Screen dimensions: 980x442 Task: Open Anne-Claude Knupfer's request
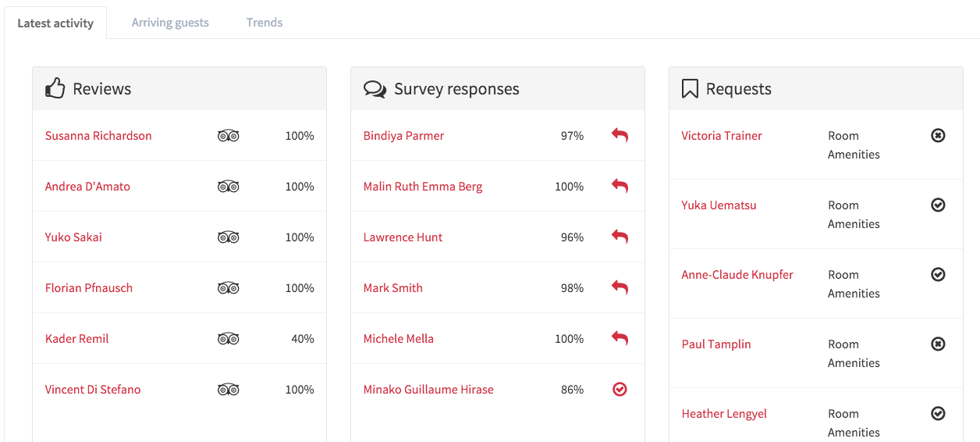737,275
